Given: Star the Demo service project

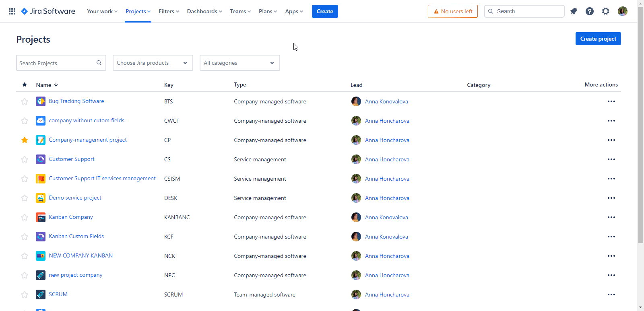Looking at the screenshot, I should tap(25, 198).
